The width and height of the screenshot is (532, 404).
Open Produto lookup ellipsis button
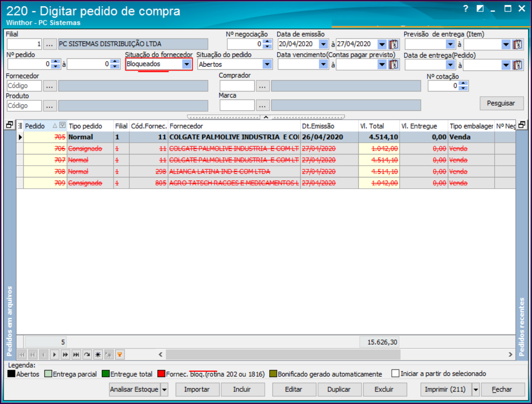(x=50, y=106)
